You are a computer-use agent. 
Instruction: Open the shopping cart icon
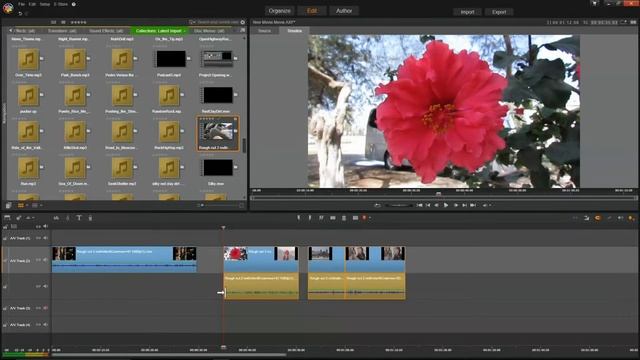594,3
